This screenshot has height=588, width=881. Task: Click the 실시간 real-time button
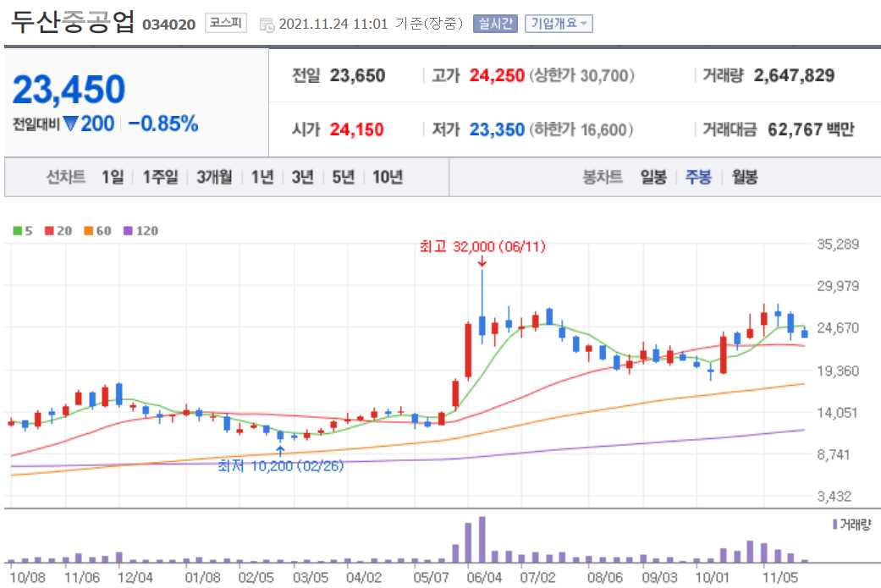pos(495,24)
